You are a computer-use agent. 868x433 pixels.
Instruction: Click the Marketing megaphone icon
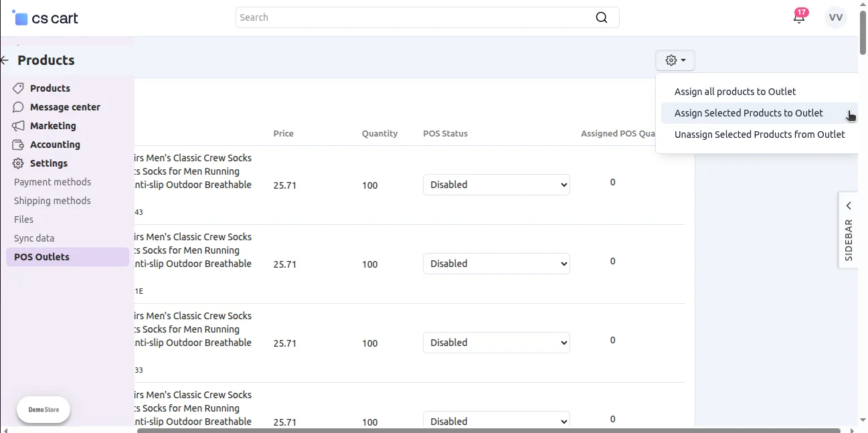(18, 126)
